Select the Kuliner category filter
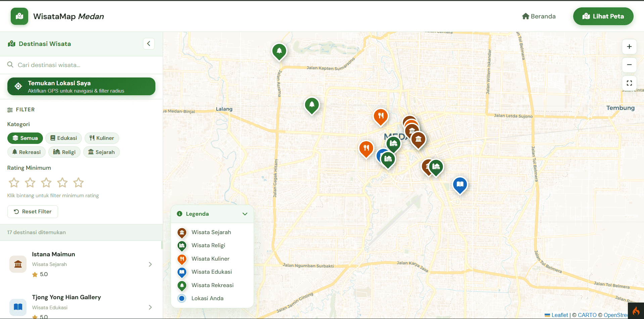Viewport: 644px width, 319px height. [102, 138]
